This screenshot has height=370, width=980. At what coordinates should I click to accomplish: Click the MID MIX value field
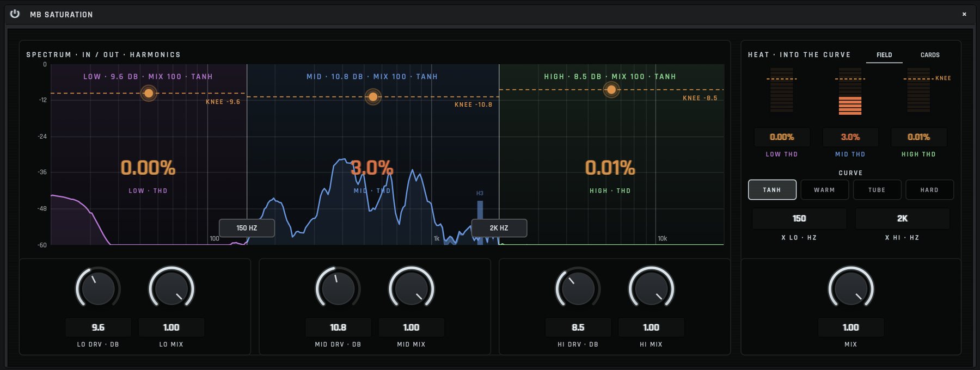pyautogui.click(x=411, y=328)
